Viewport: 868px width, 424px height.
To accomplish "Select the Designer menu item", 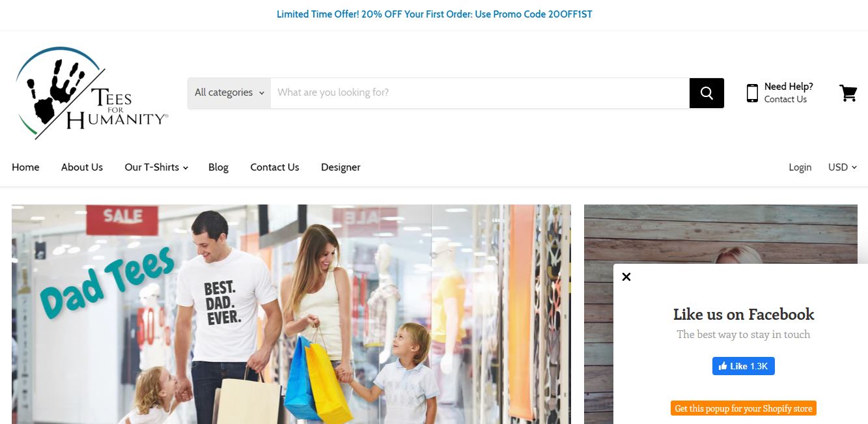I will point(341,167).
